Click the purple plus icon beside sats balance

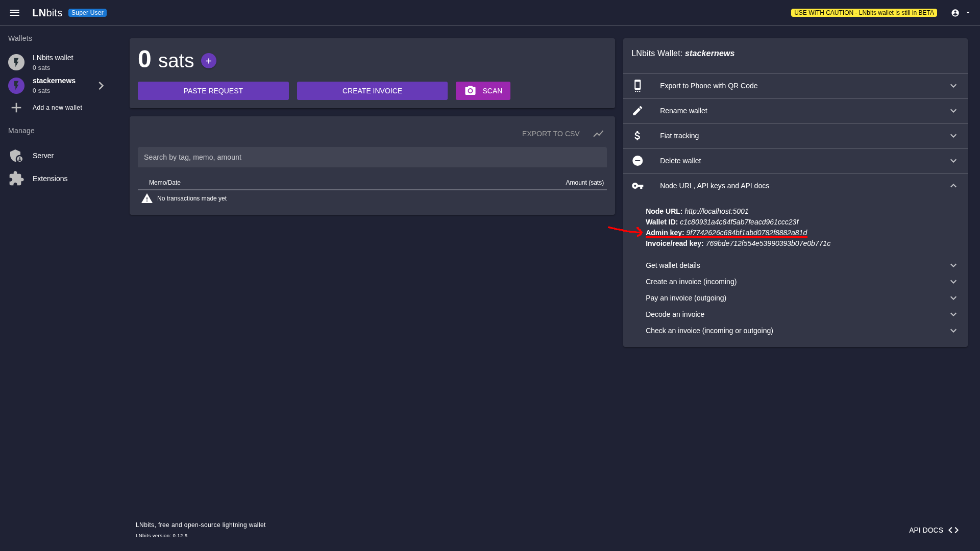click(x=208, y=61)
